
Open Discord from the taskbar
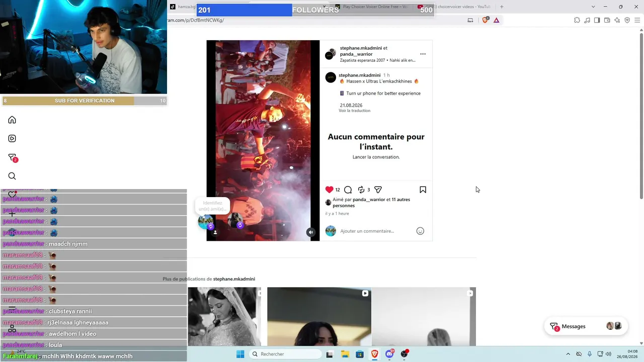390,354
